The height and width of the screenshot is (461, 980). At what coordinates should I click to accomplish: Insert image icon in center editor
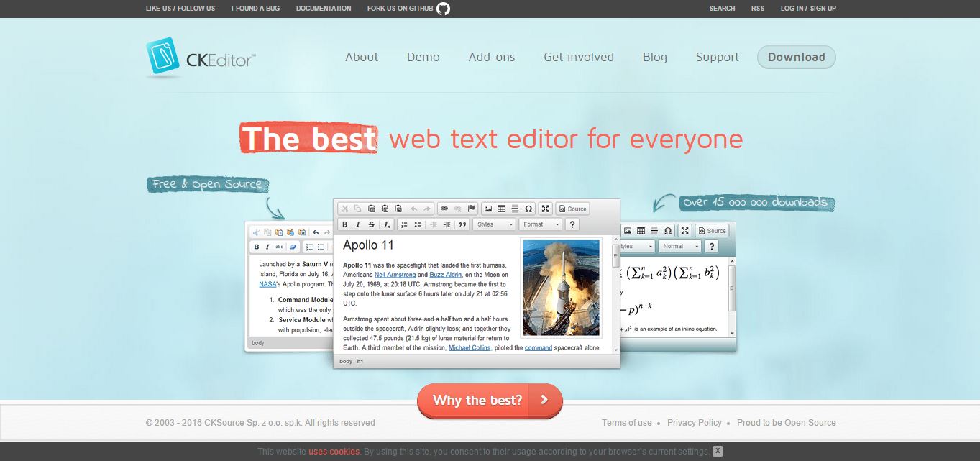click(488, 209)
